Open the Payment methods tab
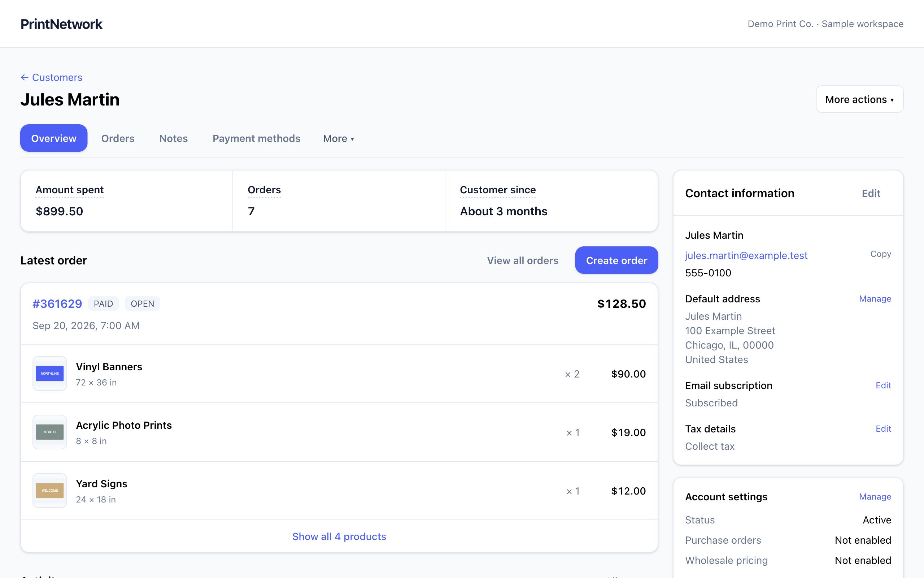 tap(256, 138)
